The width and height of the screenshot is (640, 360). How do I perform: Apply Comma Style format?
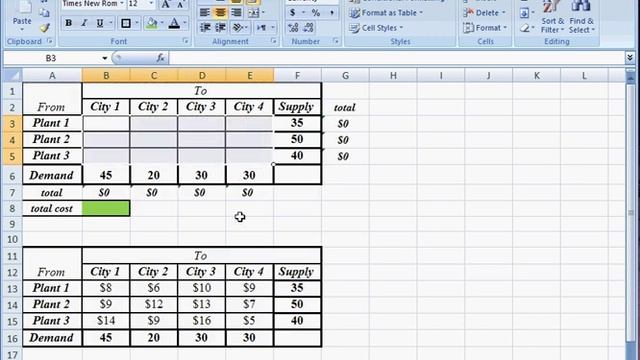(x=331, y=13)
